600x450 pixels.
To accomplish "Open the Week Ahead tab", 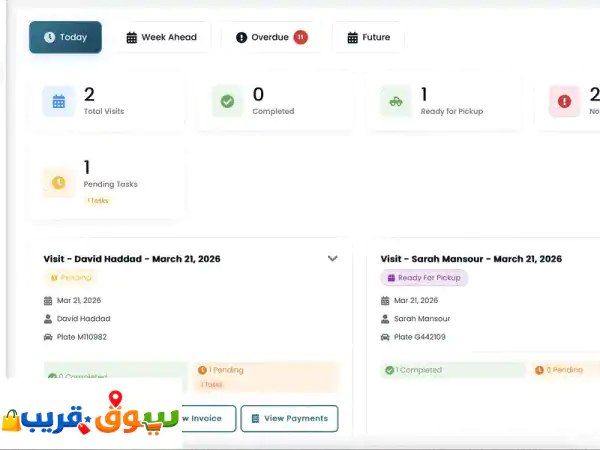I will [x=161, y=37].
